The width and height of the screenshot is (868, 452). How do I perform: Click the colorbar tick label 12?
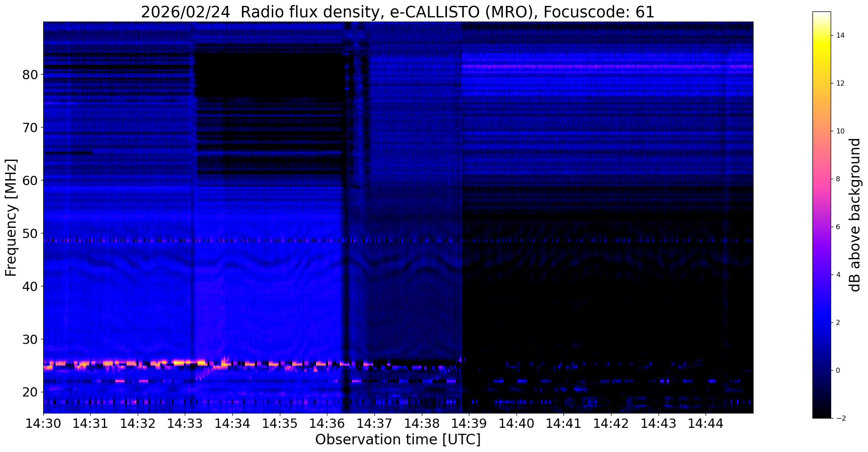pos(840,83)
